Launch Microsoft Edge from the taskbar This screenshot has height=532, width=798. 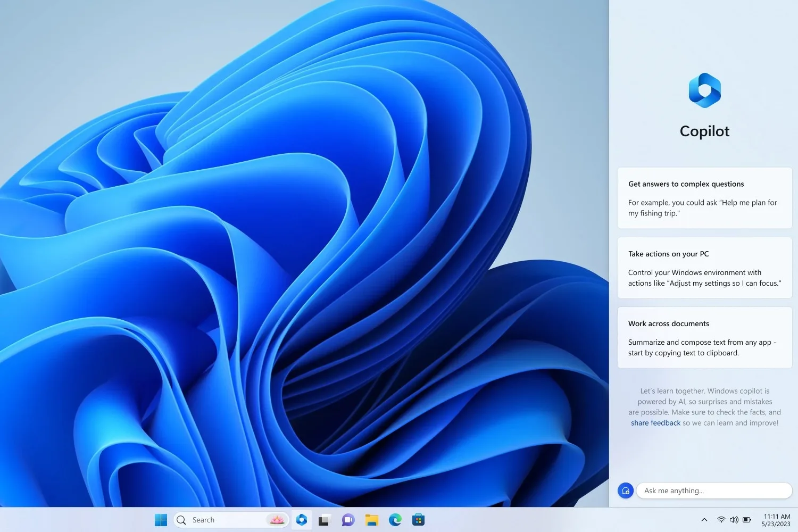point(395,520)
